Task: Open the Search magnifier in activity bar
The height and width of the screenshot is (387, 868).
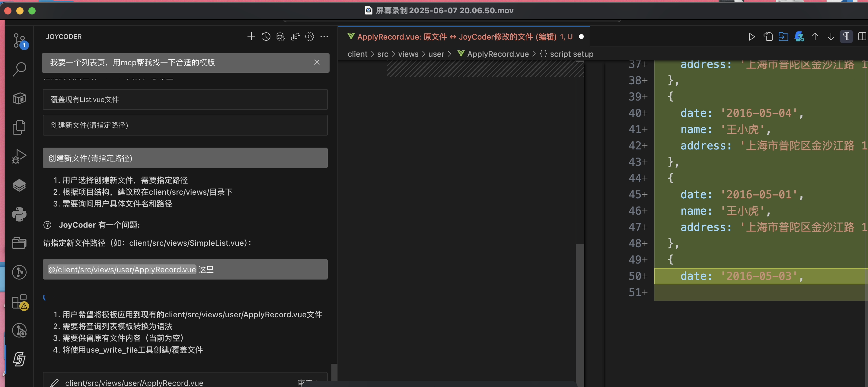Action: (x=19, y=69)
